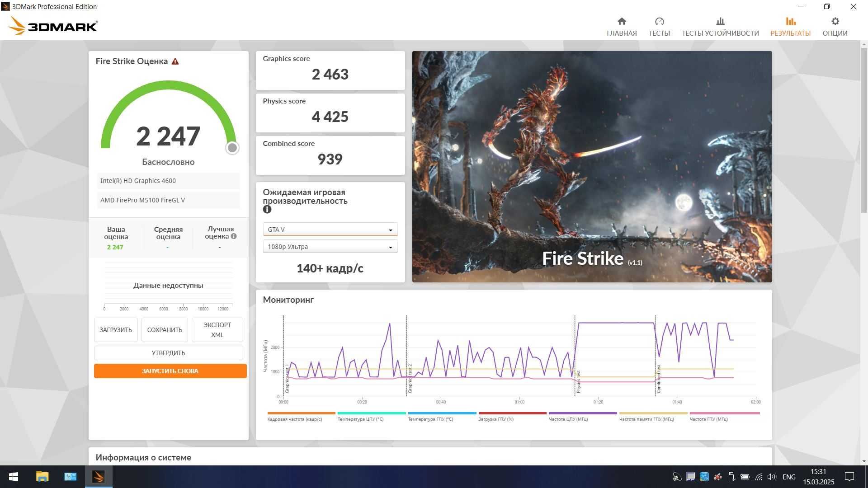This screenshot has height=488, width=868.
Task: Toggle Температура ЦПУ legend color bar
Action: [372, 413]
